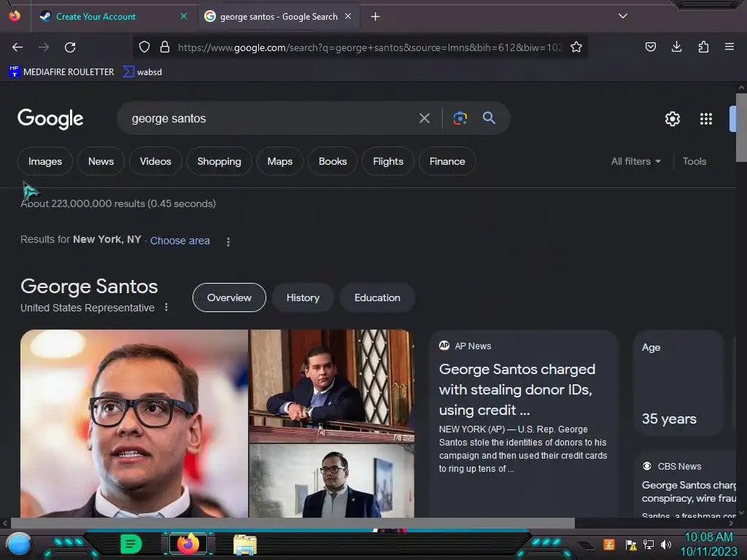Open AP News article about stealing donor IDs
The width and height of the screenshot is (747, 560).
click(x=523, y=424)
